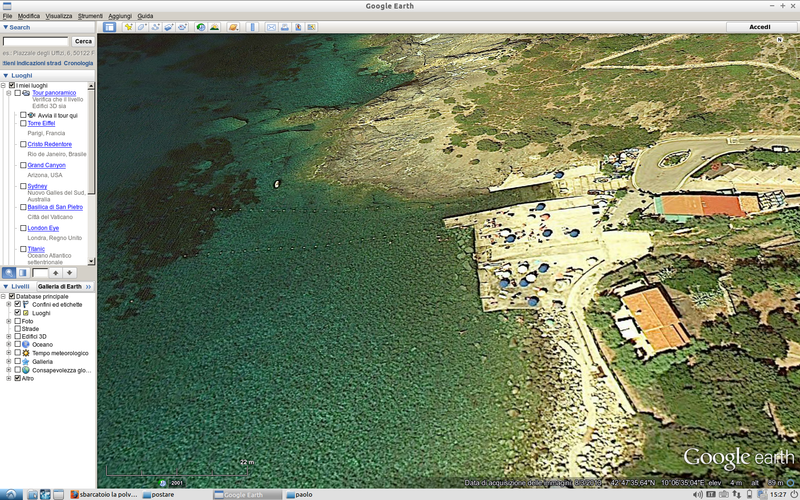The image size is (800, 500).
Task: Click the Record a Tour icon
Action: (x=182, y=27)
